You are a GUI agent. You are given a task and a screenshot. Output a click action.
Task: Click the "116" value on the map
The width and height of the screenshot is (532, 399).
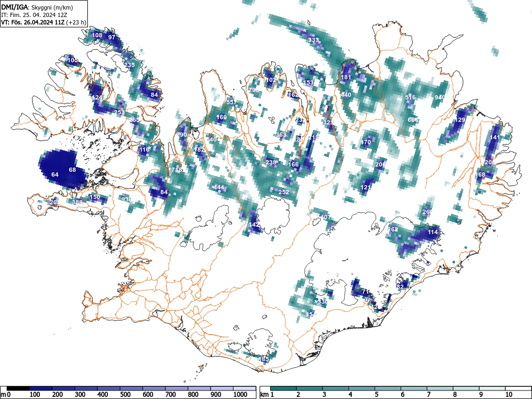coord(144,149)
